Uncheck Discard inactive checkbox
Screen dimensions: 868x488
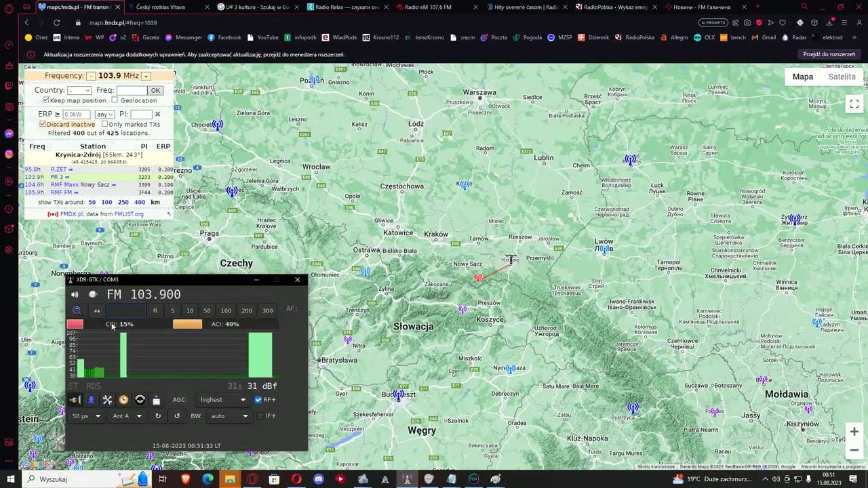(43, 124)
